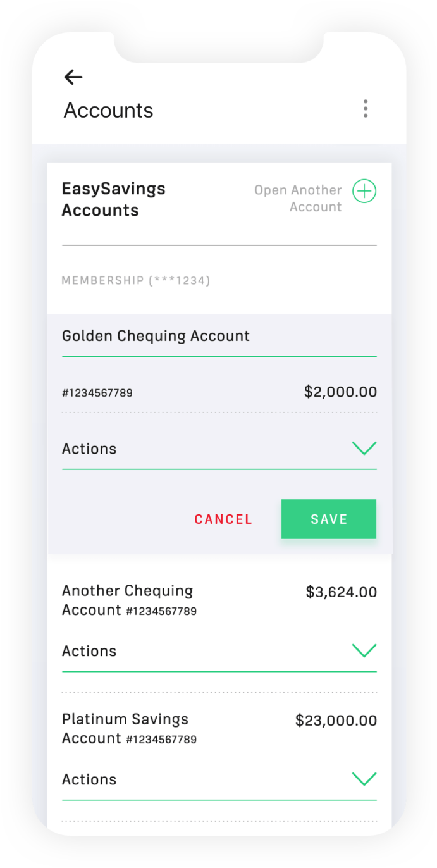Click the Open Another Account text
Viewport: 437px width, 868px height.
tap(298, 198)
